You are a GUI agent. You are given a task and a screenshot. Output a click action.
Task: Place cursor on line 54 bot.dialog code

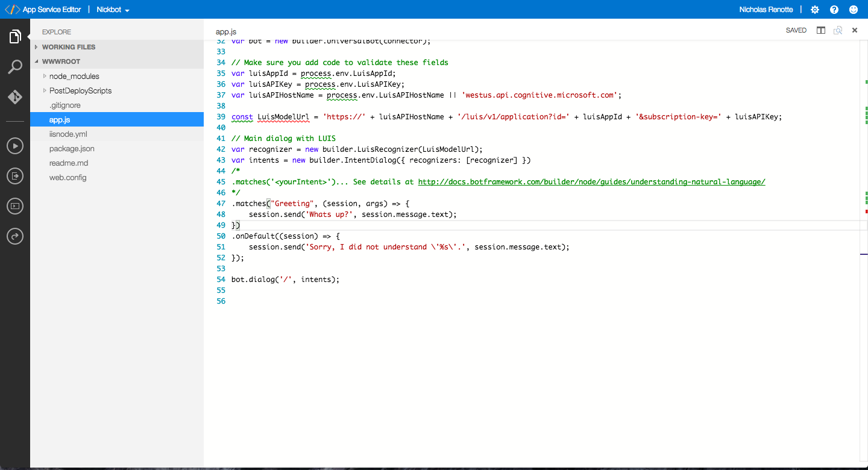pos(286,280)
